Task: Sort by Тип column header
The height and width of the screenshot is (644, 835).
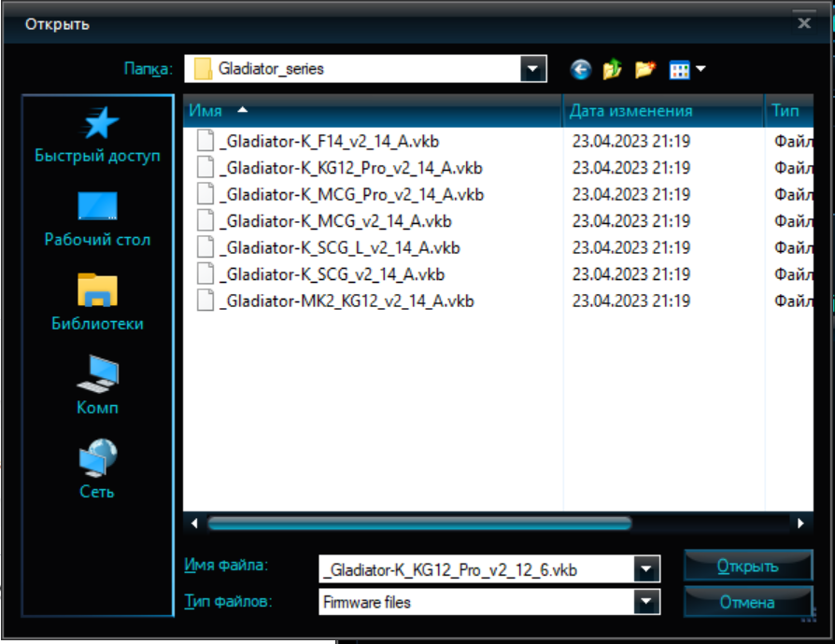Action: coord(789,111)
